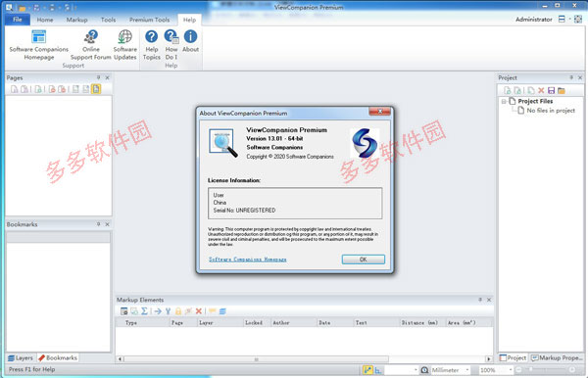The image size is (588, 378).
Task: Click the open project folder icon
Action: tap(561, 90)
